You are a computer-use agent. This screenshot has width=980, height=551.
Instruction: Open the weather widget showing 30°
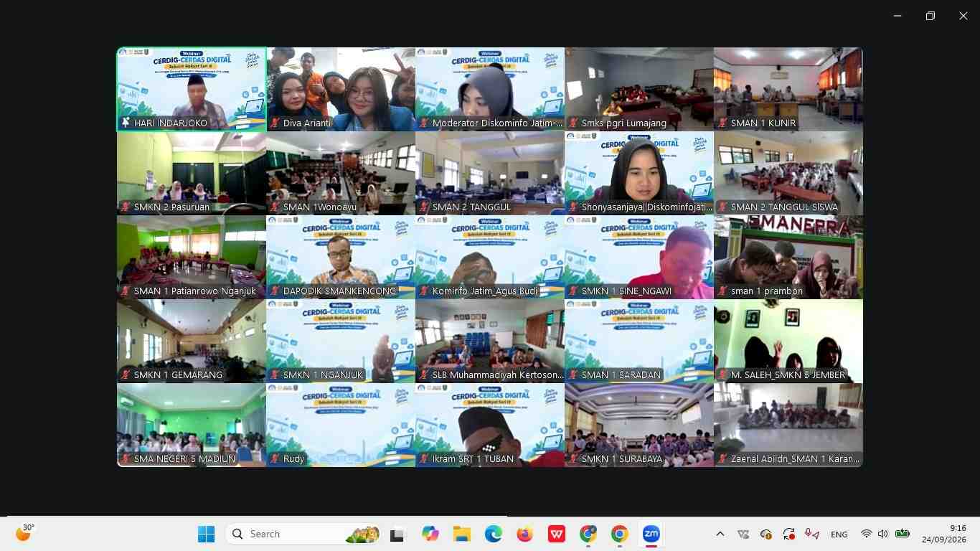(x=25, y=532)
